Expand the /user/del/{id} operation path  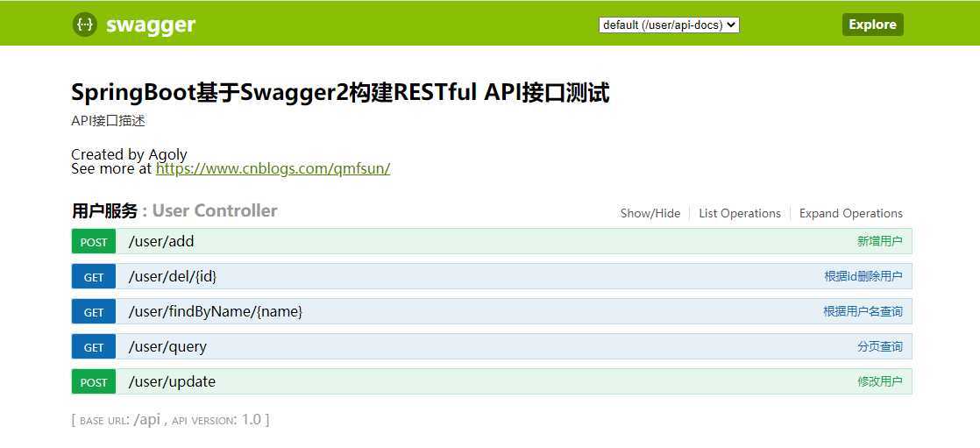coord(173,276)
